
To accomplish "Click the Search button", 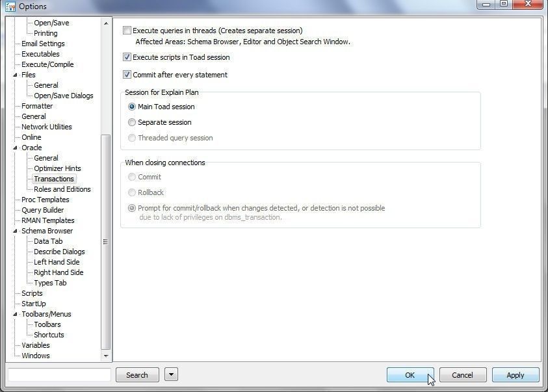I will pos(137,375).
